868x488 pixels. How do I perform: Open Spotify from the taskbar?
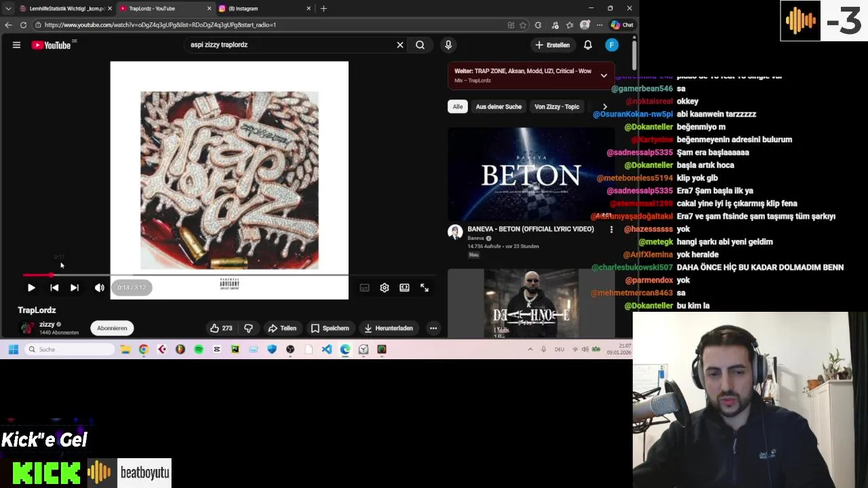tap(199, 349)
